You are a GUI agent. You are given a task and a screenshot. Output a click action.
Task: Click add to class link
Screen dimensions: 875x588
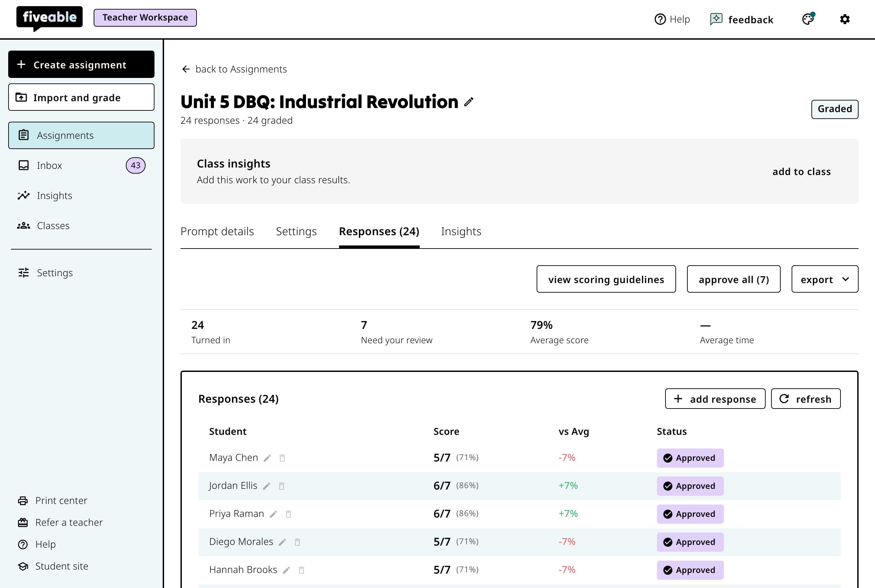click(x=802, y=171)
